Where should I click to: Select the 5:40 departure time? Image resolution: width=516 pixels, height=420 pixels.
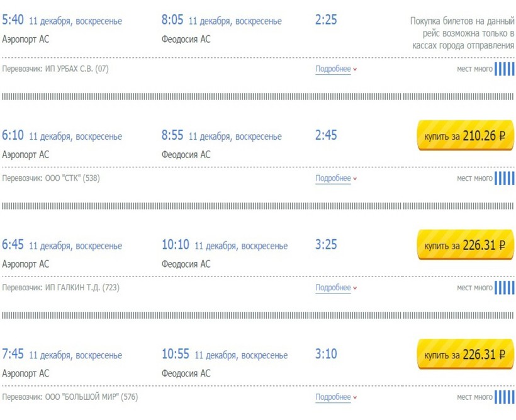point(13,20)
